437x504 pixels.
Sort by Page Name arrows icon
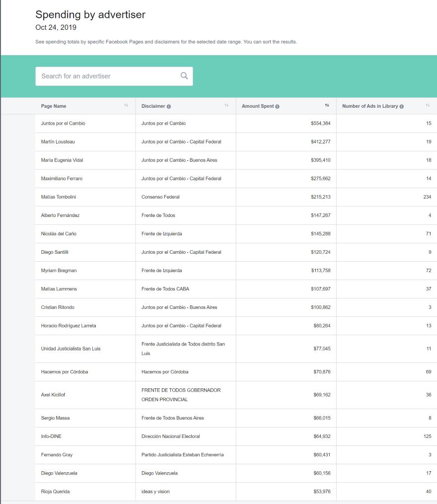point(126,105)
